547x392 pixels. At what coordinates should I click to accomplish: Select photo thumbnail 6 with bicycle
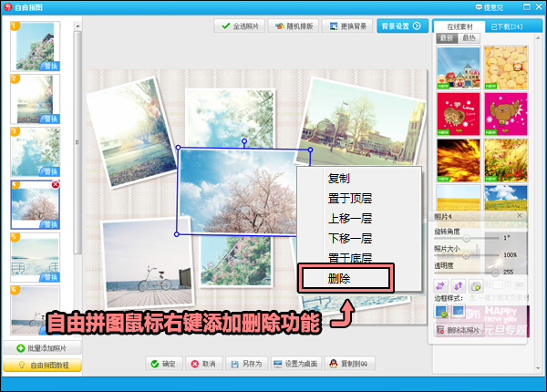point(35,310)
